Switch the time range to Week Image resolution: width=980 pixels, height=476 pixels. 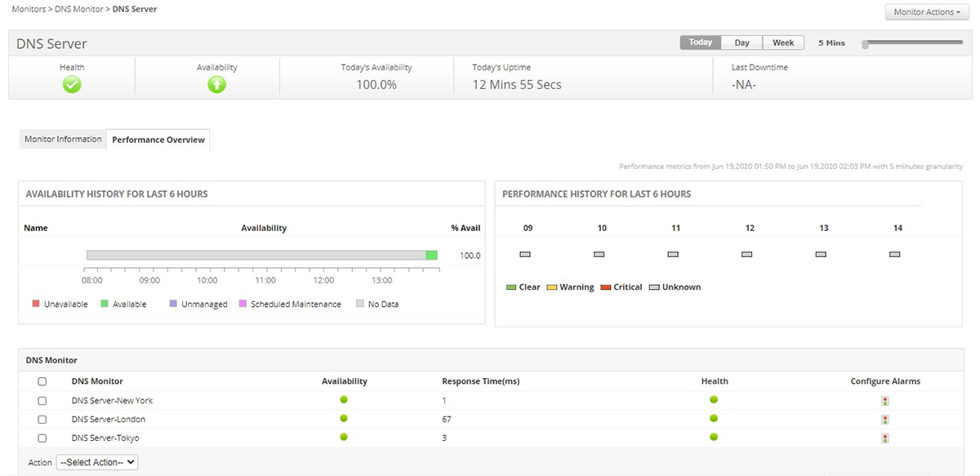[x=783, y=42]
